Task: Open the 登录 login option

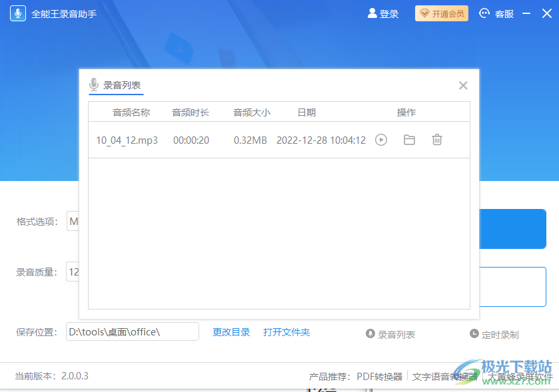Action: click(x=383, y=14)
